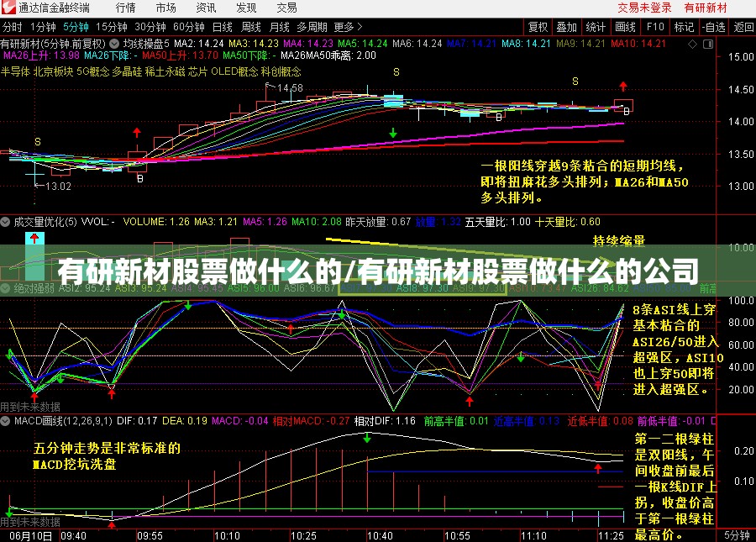Switch to the 周线 weekly chart tab
Viewport: 756px width, 542px height.
click(250, 27)
